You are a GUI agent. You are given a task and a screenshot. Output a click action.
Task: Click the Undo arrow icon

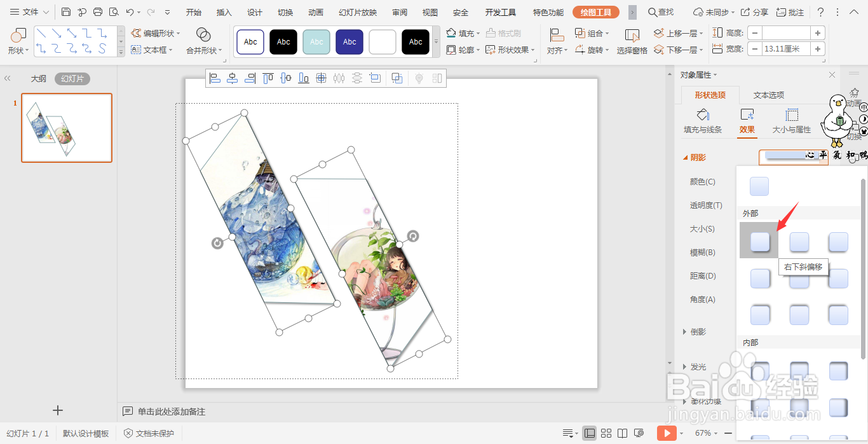[x=130, y=12]
